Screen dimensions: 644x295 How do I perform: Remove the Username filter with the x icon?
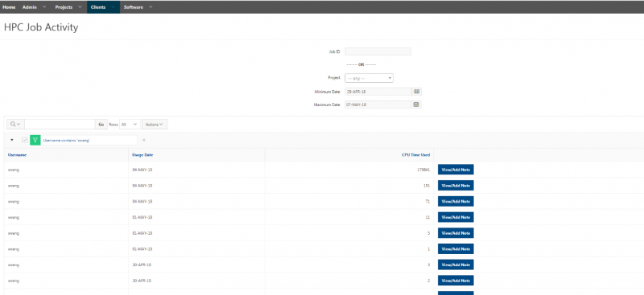pyautogui.click(x=143, y=141)
